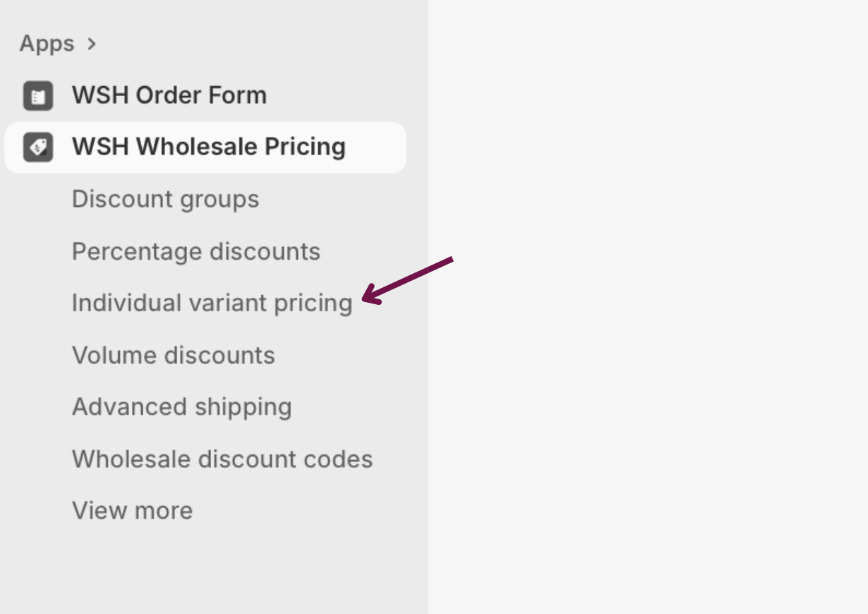Image resolution: width=868 pixels, height=614 pixels.
Task: Click the purple arrow annotation
Action: tap(408, 281)
